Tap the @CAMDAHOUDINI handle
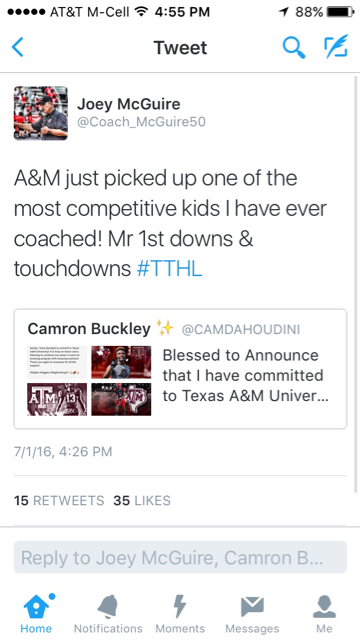The image size is (360, 640). (240, 329)
